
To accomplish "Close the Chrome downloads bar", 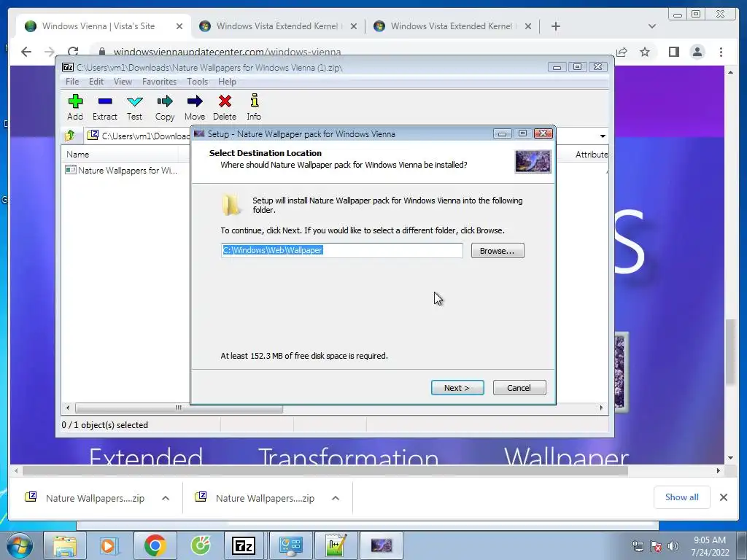I will click(x=723, y=497).
